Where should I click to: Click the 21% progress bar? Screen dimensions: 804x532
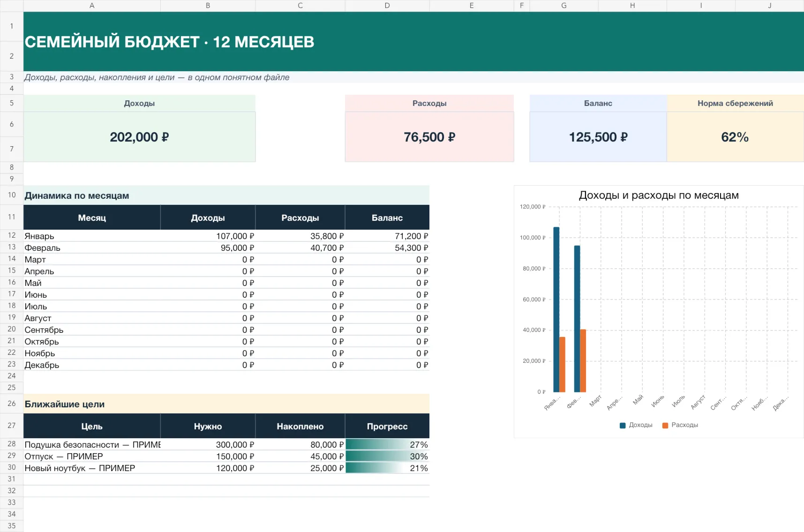pos(387,468)
